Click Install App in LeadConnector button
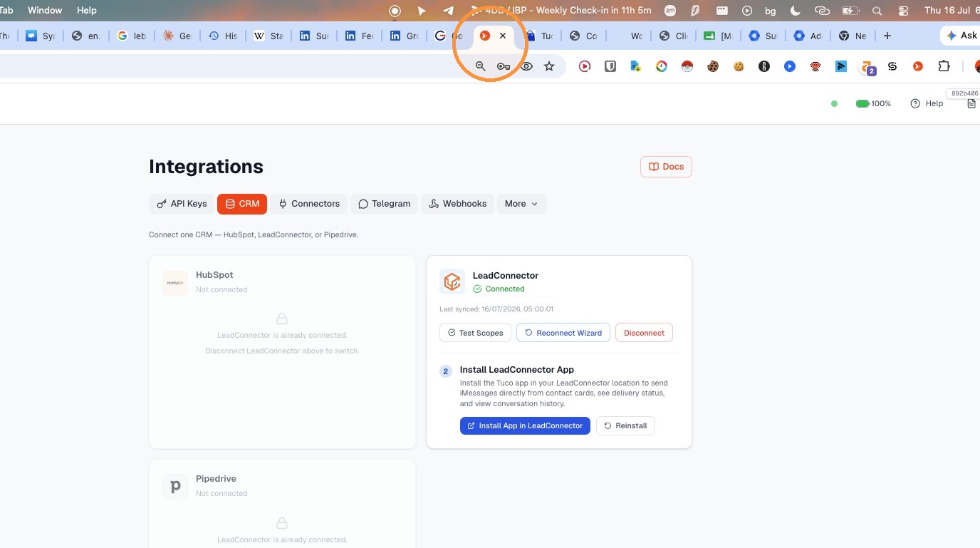This screenshot has height=548, width=980. click(x=525, y=425)
